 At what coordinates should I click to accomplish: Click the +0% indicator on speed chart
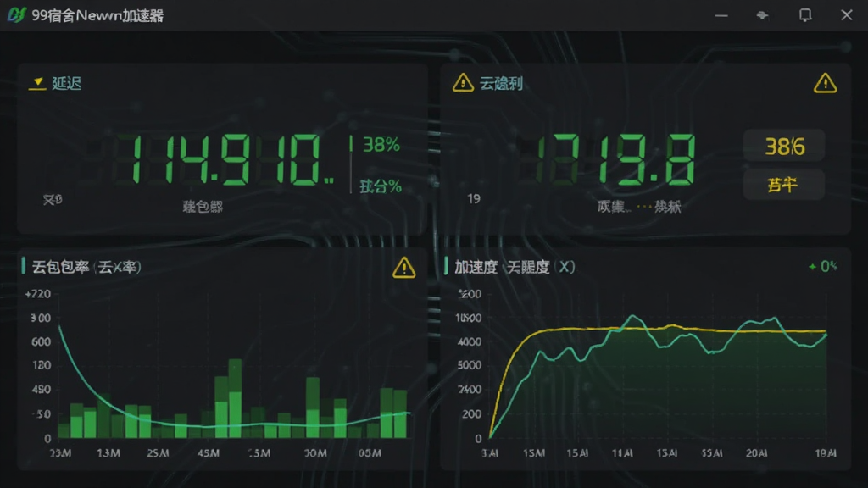coord(823,267)
